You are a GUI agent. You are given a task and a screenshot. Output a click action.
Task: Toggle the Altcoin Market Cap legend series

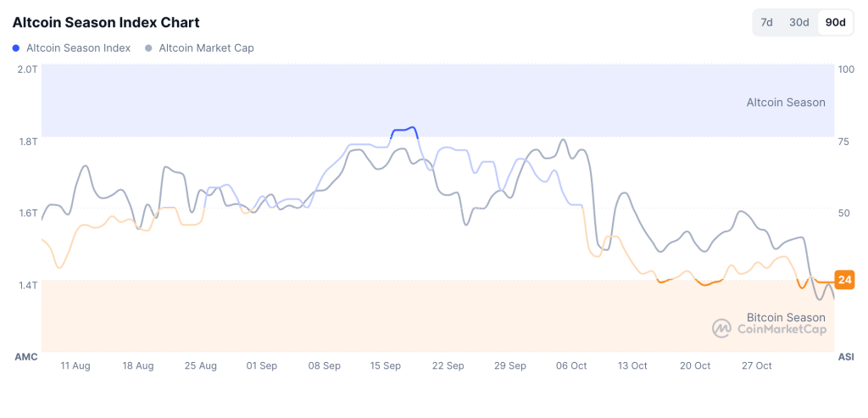coord(206,48)
